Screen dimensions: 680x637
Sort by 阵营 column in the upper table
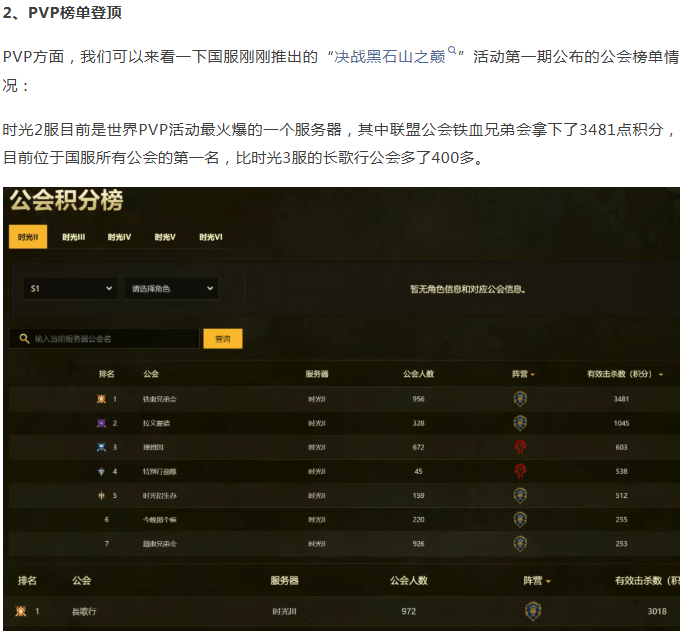click(523, 374)
